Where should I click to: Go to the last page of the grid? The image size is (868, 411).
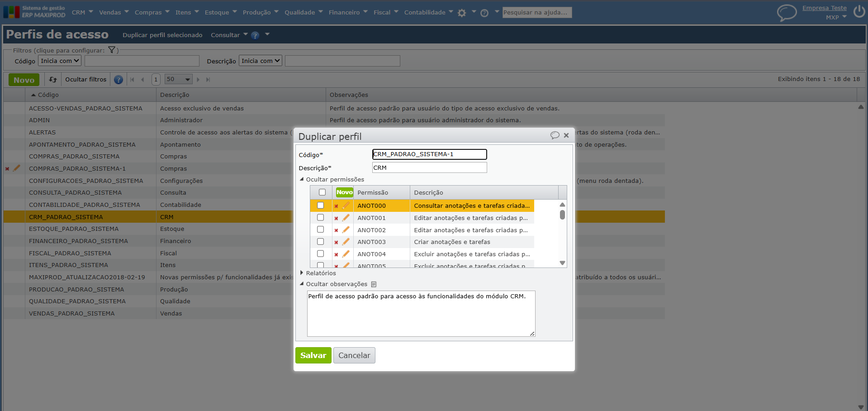208,80
